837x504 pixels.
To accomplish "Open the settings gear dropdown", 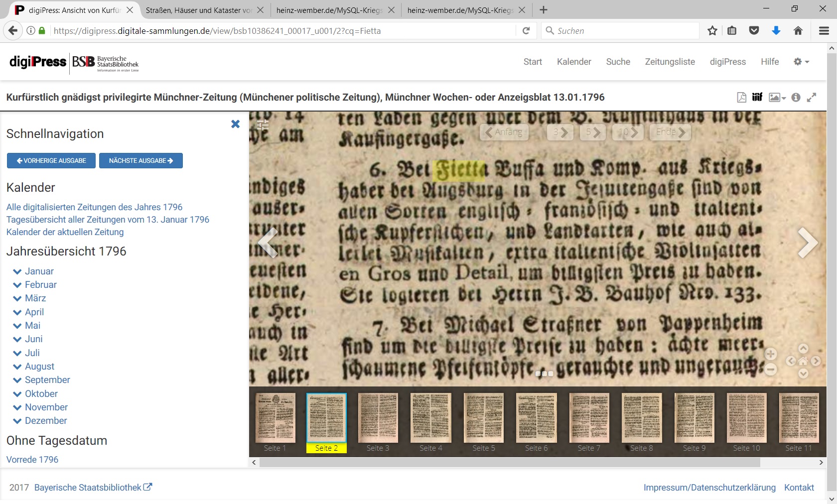I will 801,62.
